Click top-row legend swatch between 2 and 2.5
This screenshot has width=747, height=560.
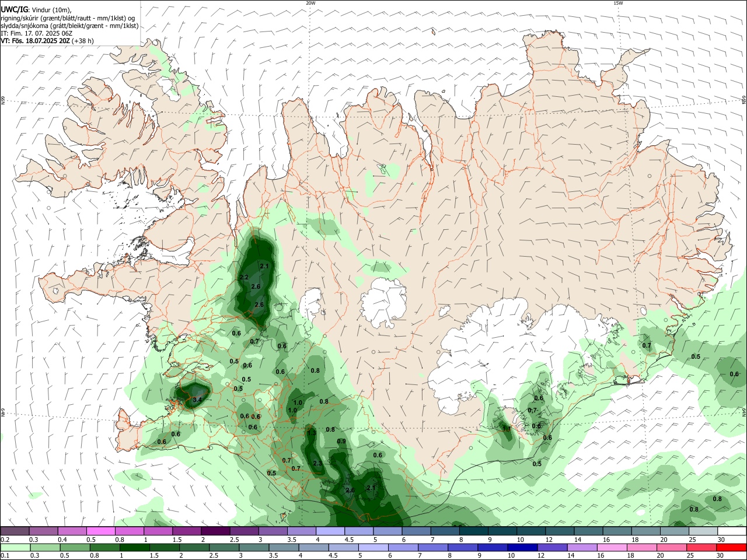pos(215,531)
